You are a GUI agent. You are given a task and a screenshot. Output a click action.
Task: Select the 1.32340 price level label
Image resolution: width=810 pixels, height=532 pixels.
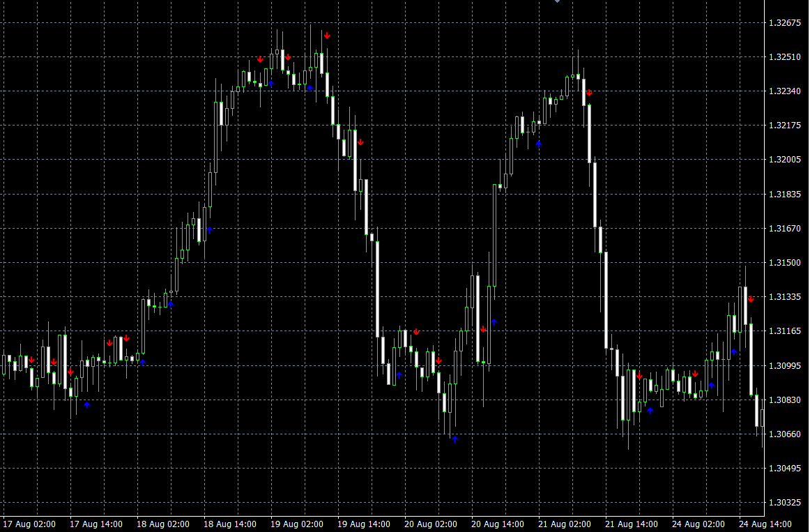click(785, 91)
